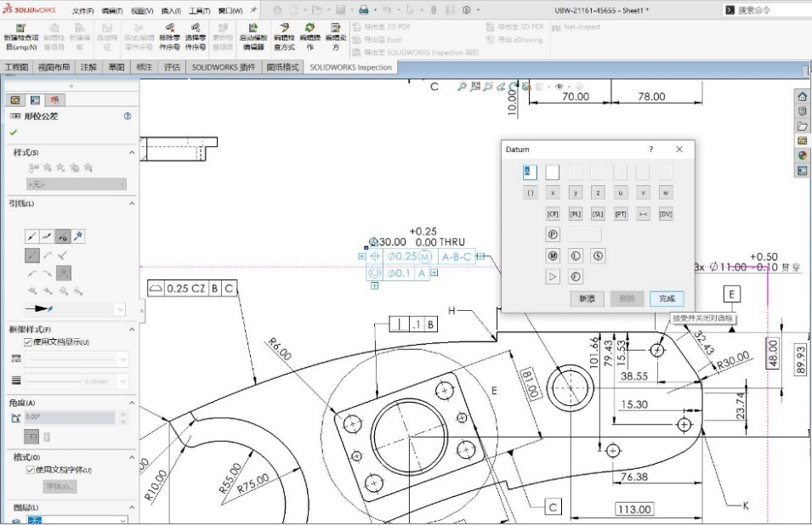This screenshot has width=812, height=525.
Task: Insert the Maximum Material Condition symbol
Action: [553, 255]
